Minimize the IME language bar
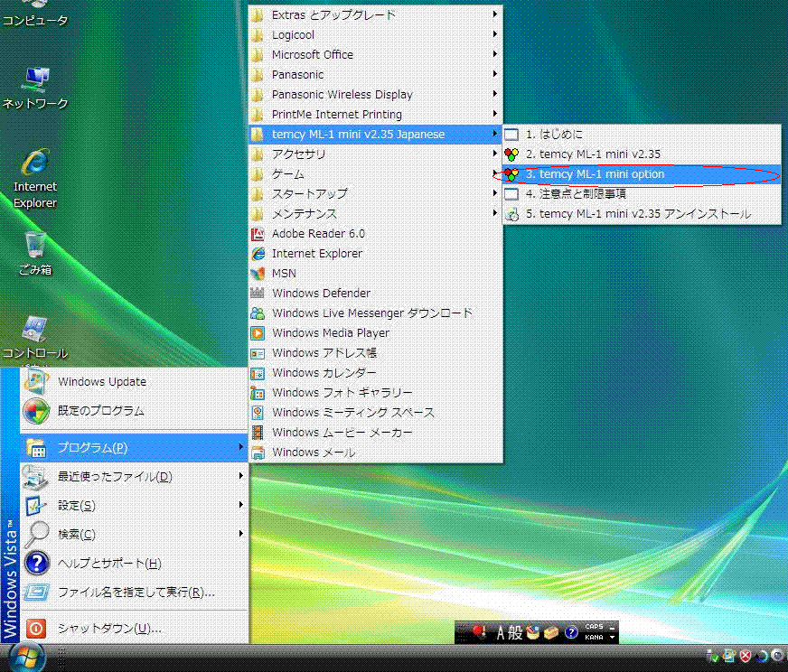 612,627
